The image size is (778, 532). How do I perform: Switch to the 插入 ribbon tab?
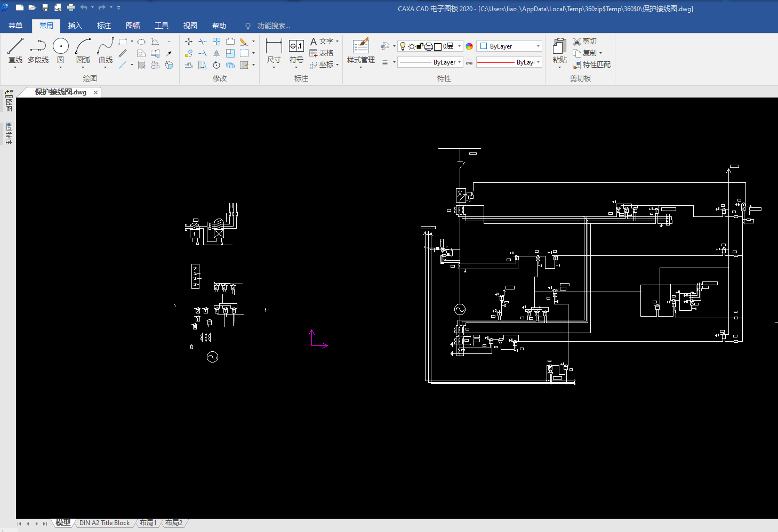[x=75, y=26]
